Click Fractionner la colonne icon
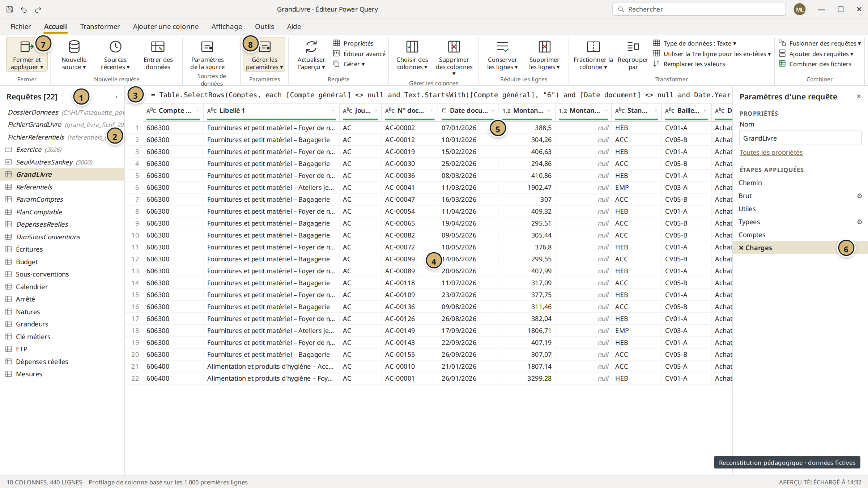The width and height of the screenshot is (868, 488). (x=593, y=47)
